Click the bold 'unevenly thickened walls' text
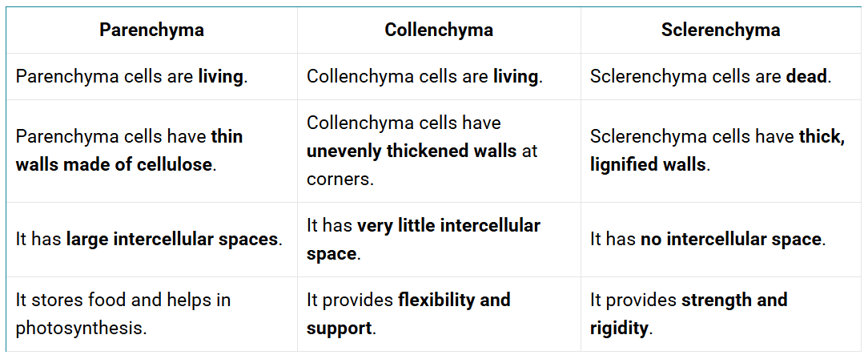 click(x=411, y=151)
